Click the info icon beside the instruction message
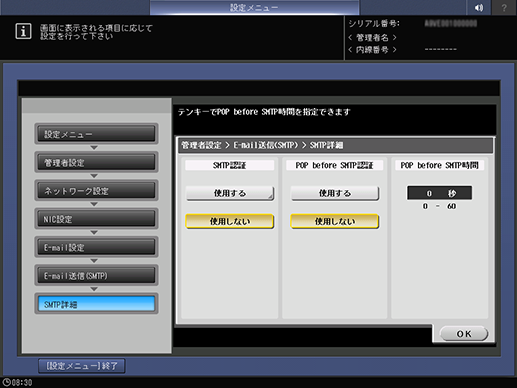 (x=23, y=31)
